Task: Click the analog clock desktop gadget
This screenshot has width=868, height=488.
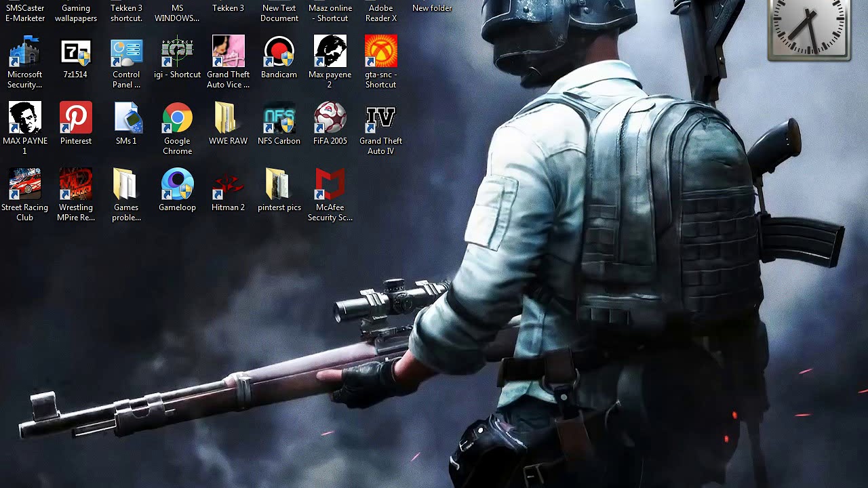Action: (809, 30)
